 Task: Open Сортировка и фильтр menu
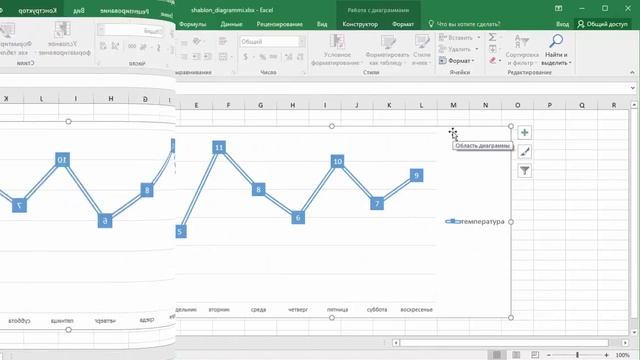point(522,50)
